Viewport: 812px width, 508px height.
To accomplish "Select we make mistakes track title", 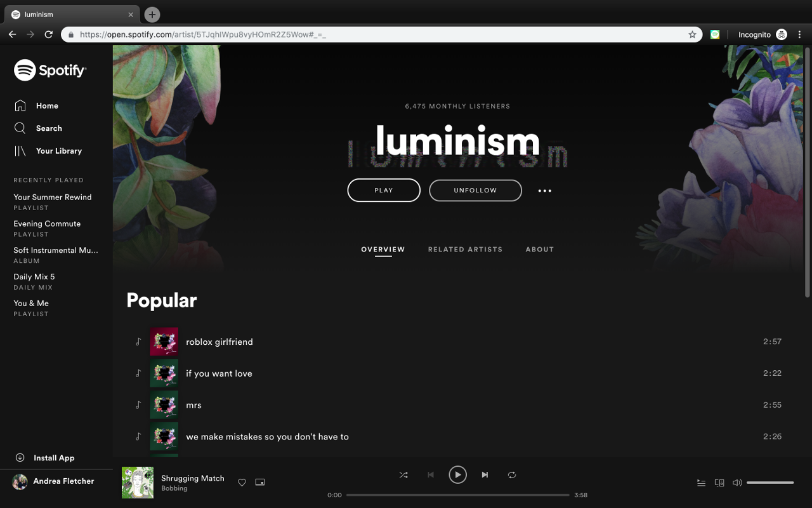I will pyautogui.click(x=267, y=437).
